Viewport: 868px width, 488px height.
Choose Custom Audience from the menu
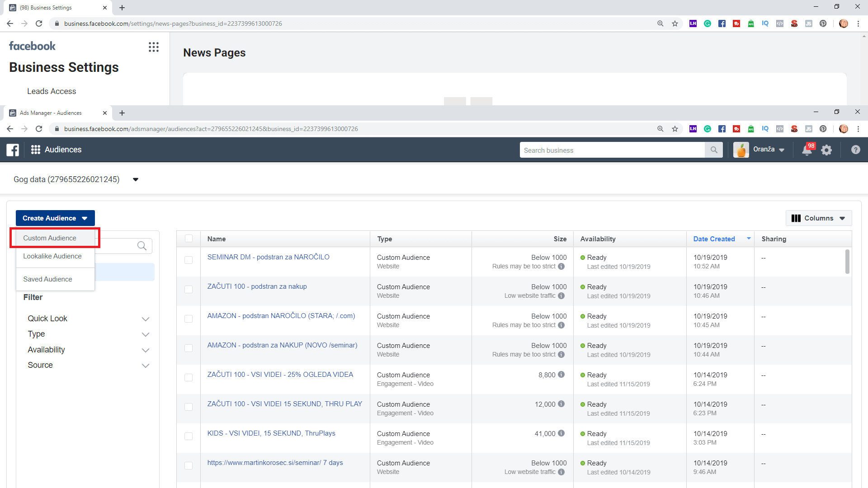tap(50, 238)
